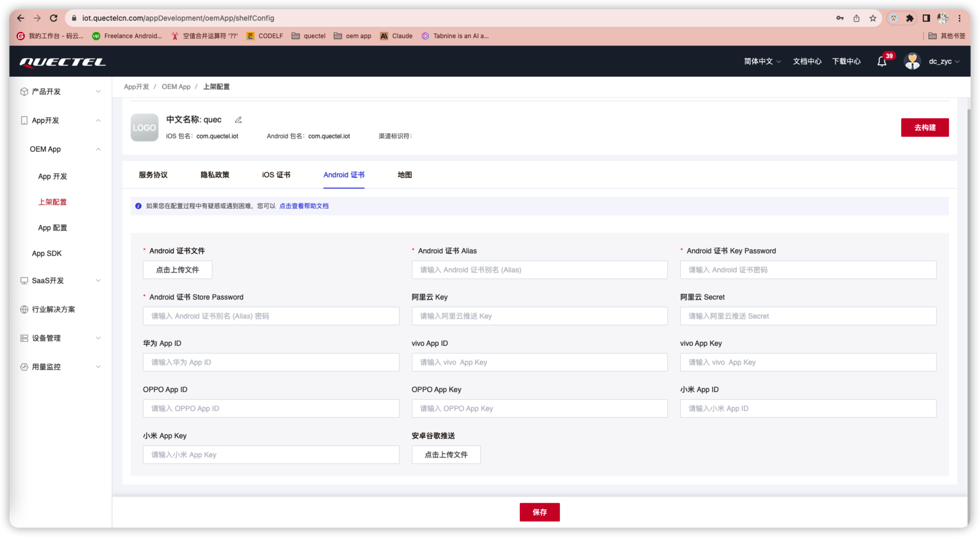Focus the 小米 App Key input field
This screenshot has width=980, height=537.
[x=271, y=455]
